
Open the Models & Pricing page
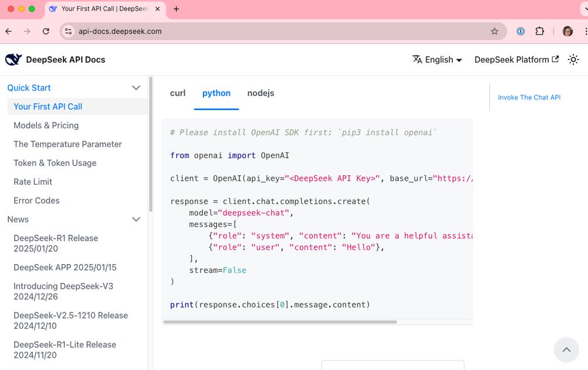(45, 125)
